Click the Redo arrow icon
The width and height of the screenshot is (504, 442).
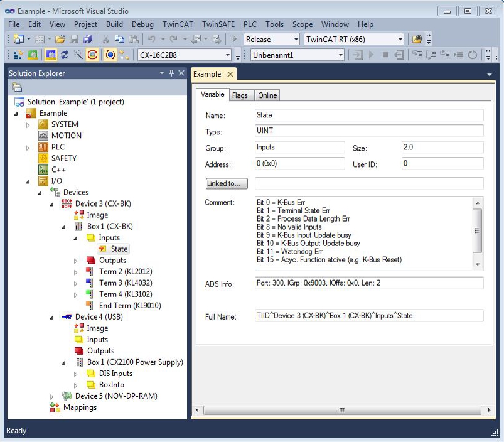tap(174, 39)
